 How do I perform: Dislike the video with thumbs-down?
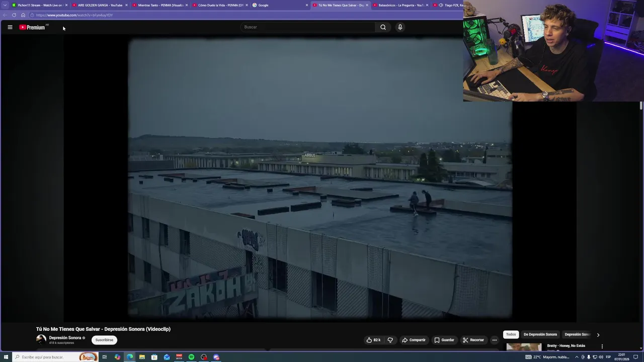click(x=390, y=340)
